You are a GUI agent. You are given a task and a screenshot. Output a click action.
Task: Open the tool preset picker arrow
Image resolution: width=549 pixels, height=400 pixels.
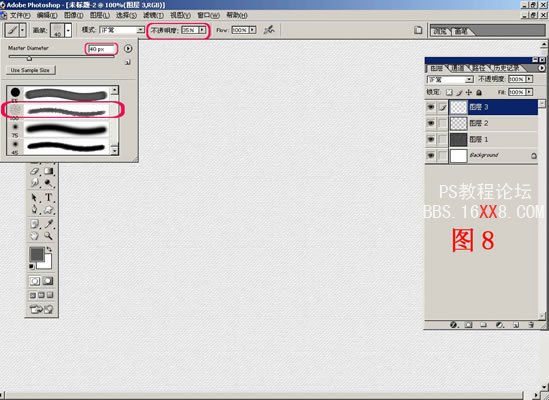pyautogui.click(x=22, y=30)
